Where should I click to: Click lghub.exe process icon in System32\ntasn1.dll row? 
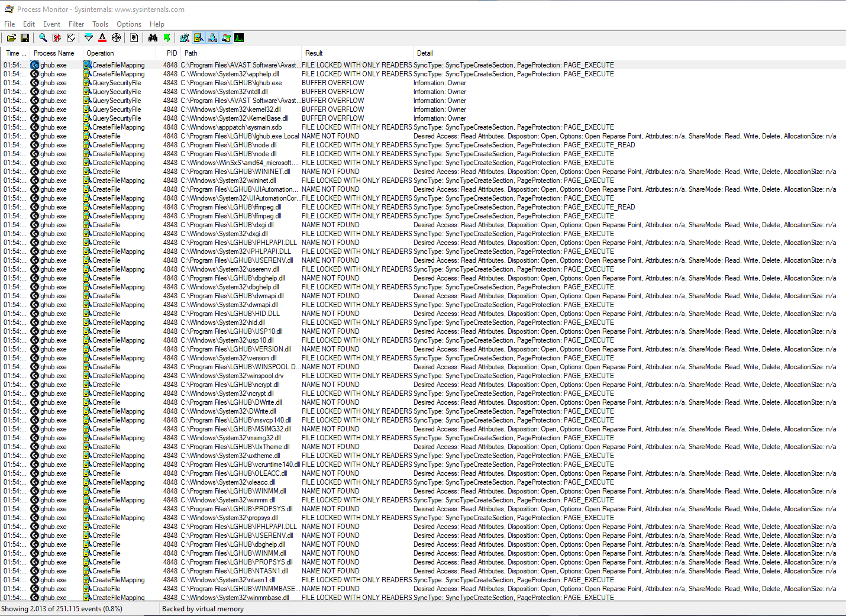[x=35, y=580]
